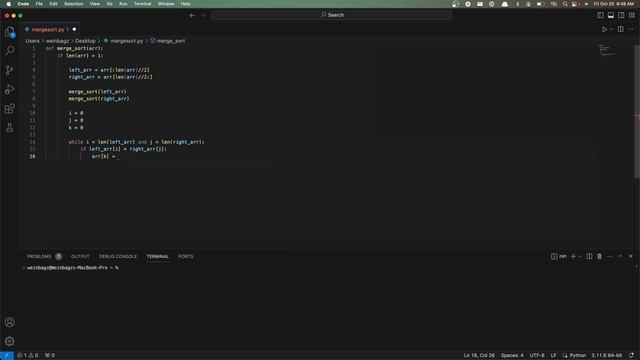This screenshot has height=360, width=640.
Task: Click the top Search command center
Action: 332,15
